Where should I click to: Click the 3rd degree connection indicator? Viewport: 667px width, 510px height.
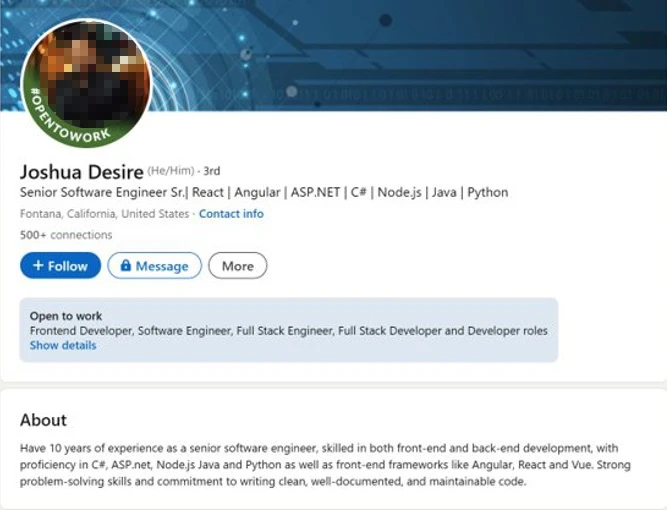tap(212, 171)
